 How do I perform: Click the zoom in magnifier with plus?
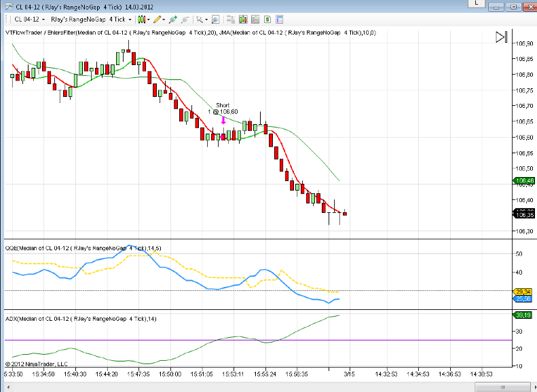pyautogui.click(x=173, y=20)
